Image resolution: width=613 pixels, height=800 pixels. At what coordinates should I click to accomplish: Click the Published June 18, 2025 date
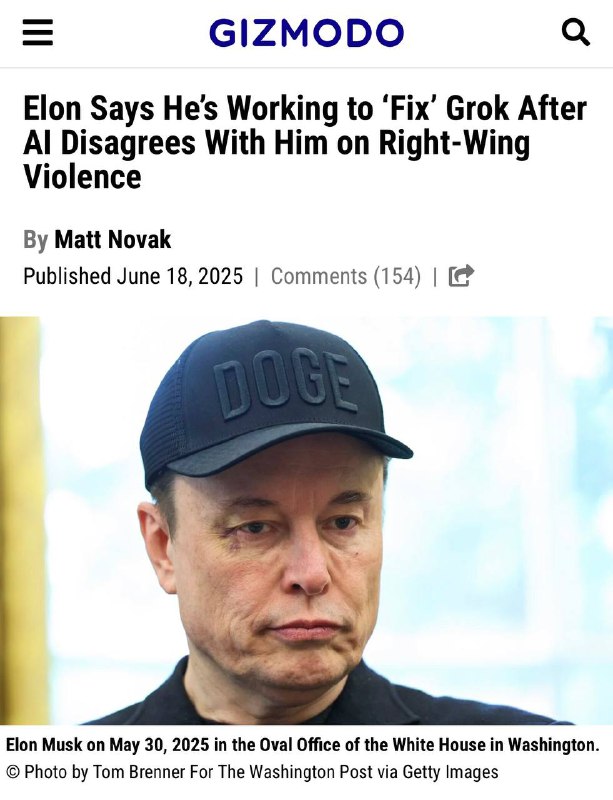[133, 276]
